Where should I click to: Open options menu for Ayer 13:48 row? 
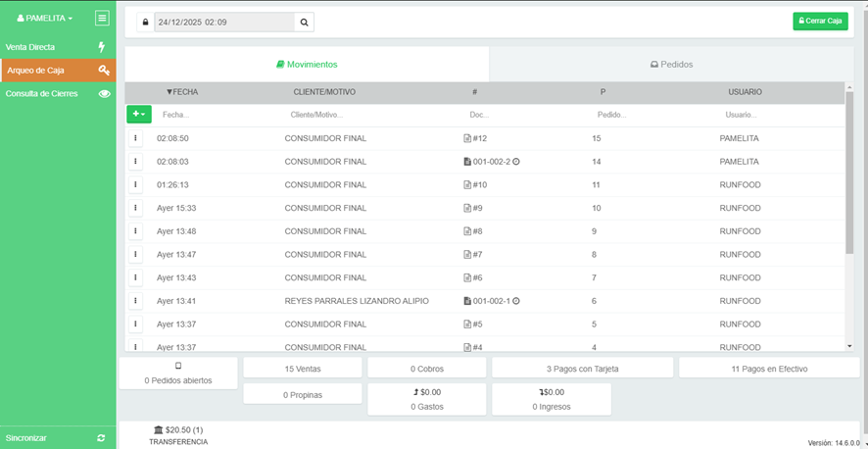[x=135, y=231]
